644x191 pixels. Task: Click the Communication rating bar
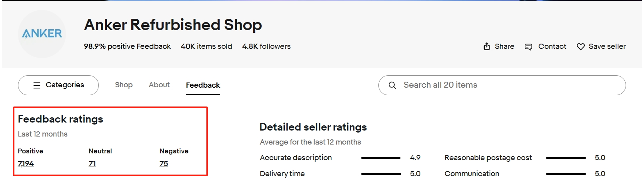[566, 174]
